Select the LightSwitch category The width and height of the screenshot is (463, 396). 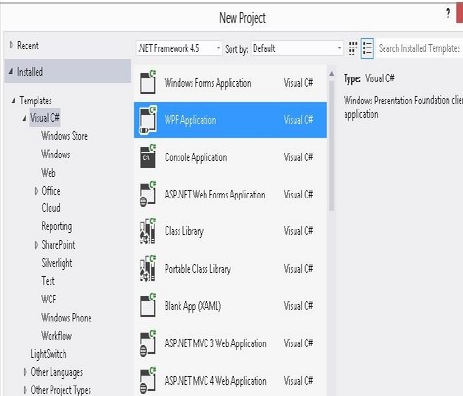click(x=48, y=354)
